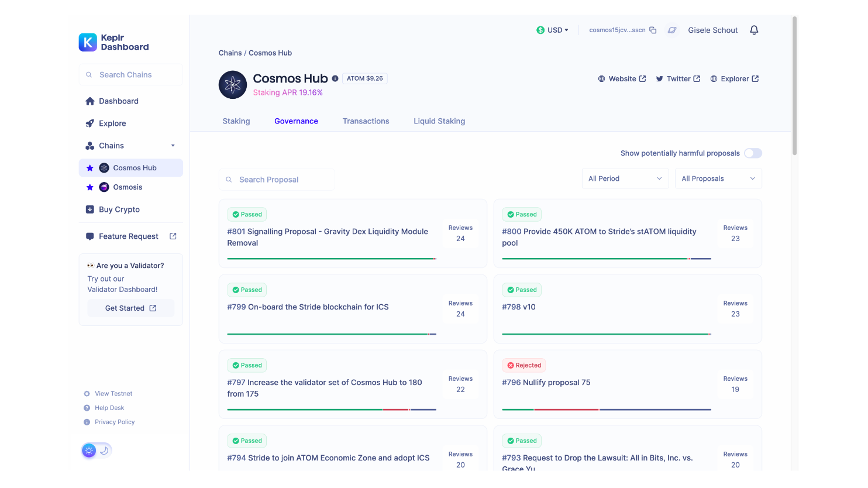868x488 pixels.
Task: Click the Privacy Policy info icon
Action: pos(87,422)
